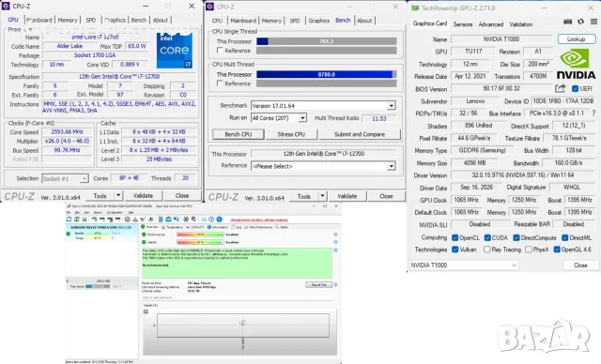Click Hard Disk Sentinel refresh toolbar icon

click(69, 220)
